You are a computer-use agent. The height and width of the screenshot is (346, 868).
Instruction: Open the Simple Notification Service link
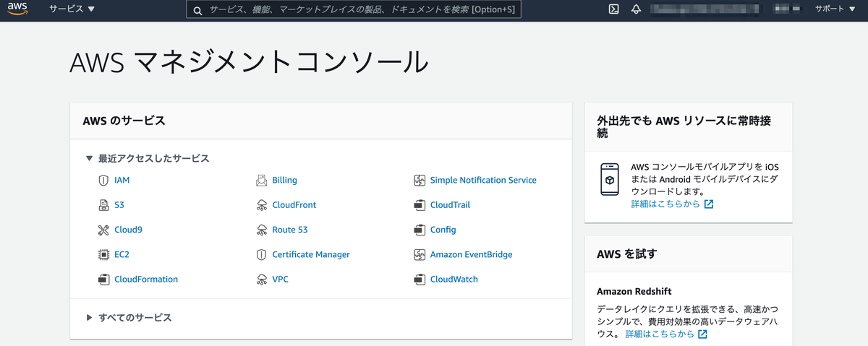click(x=483, y=180)
